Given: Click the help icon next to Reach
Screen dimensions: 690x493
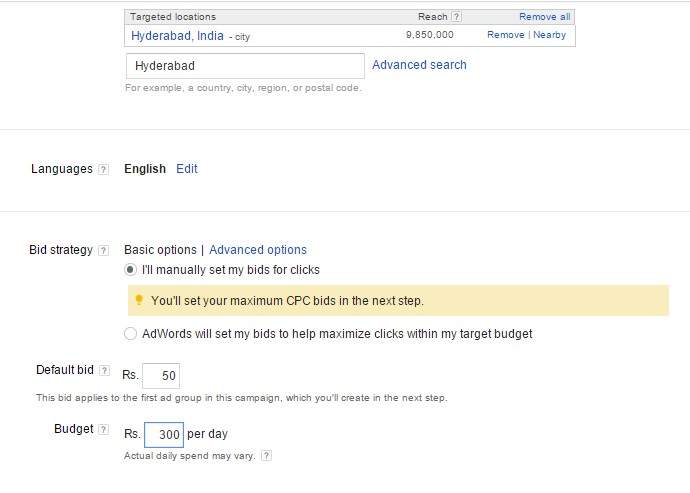Looking at the screenshot, I should [x=457, y=17].
